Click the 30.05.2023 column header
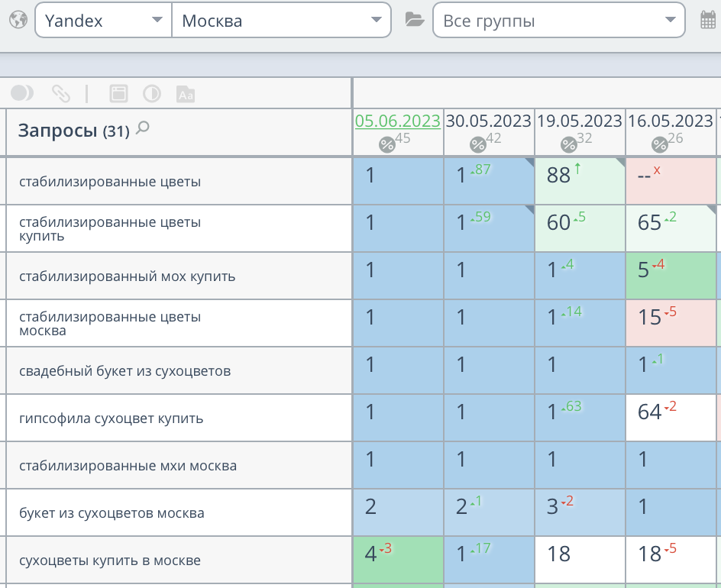The image size is (721, 588). (488, 121)
